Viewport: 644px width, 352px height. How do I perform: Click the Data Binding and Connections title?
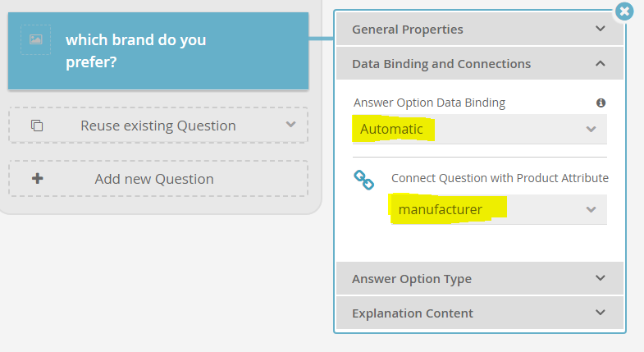pos(441,64)
